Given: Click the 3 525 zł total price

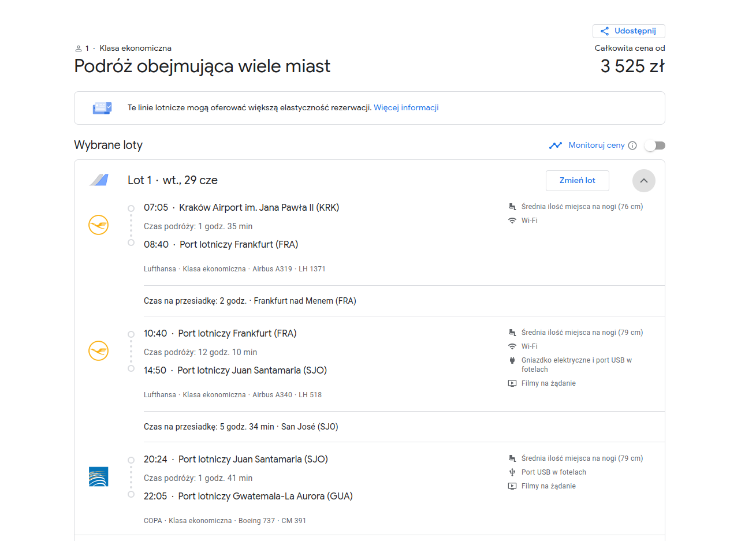Looking at the screenshot, I should (x=632, y=66).
